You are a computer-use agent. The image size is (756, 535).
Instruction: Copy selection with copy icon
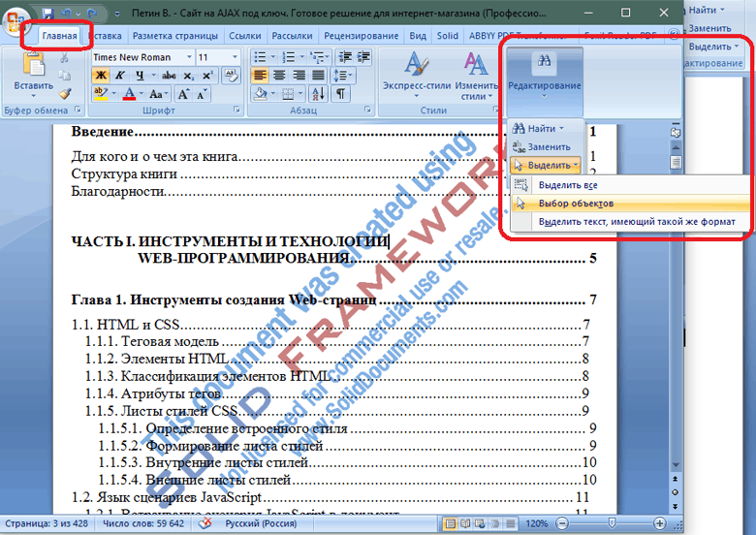click(x=64, y=76)
